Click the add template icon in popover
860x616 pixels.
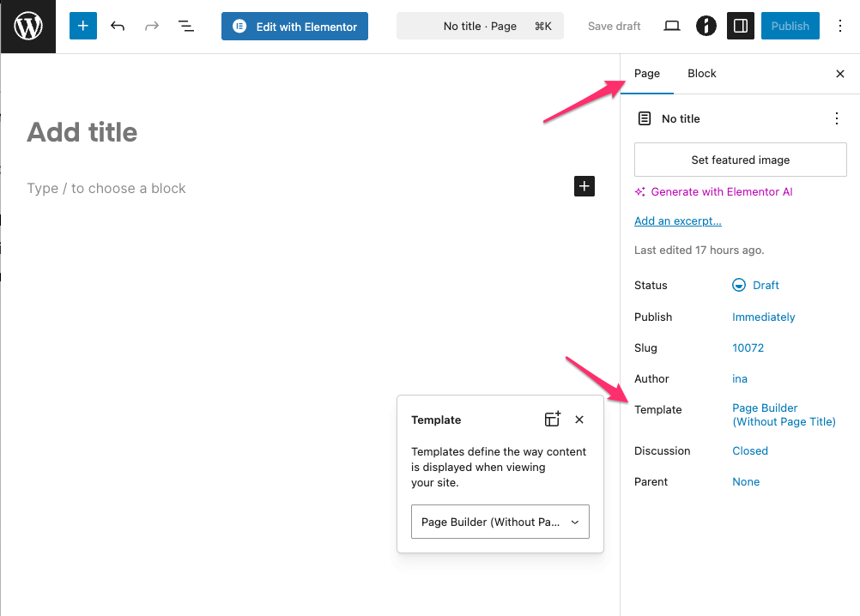tap(553, 420)
